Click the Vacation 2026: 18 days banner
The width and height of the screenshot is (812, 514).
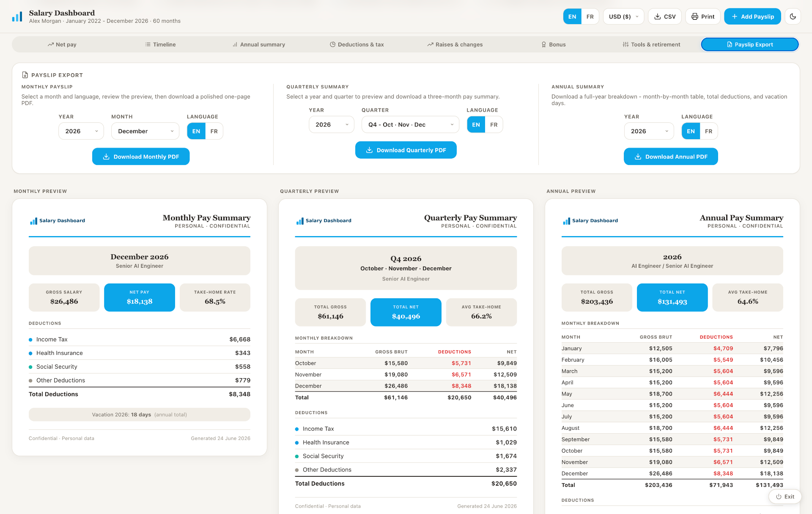[x=140, y=415]
